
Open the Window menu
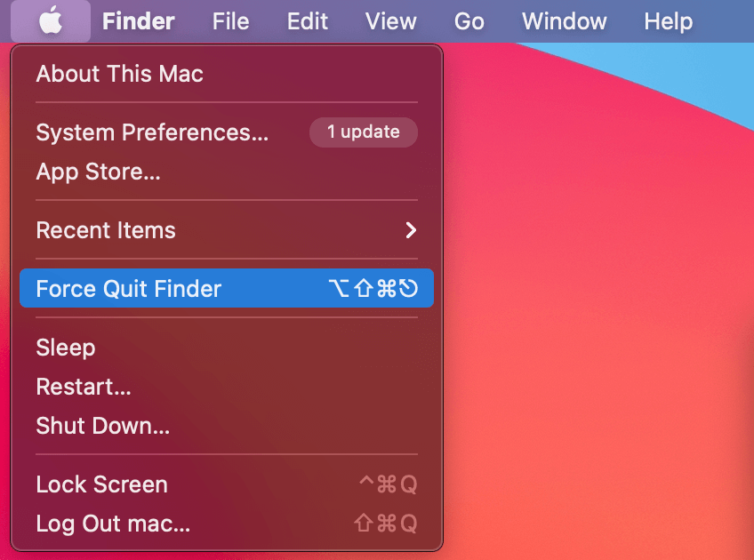[564, 20]
